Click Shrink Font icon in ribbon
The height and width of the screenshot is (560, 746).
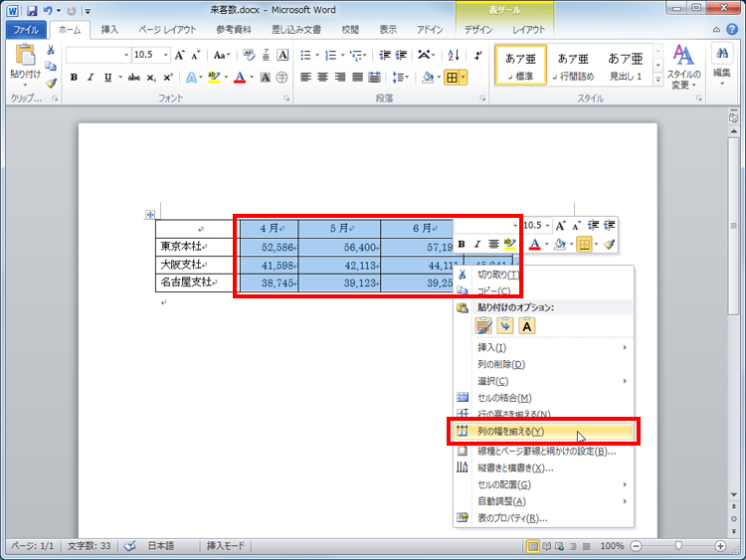196,55
